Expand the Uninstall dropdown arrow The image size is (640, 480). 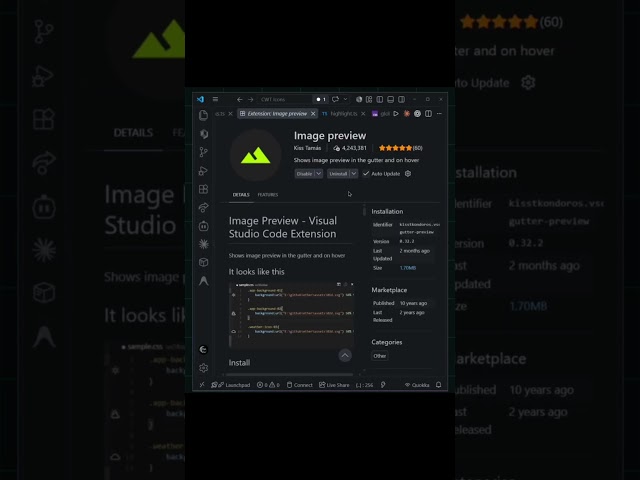point(354,174)
